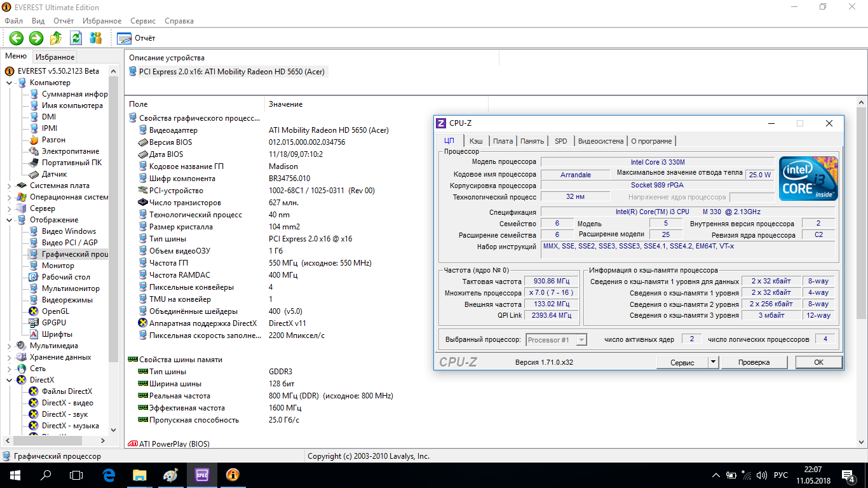Collapse the Отображение tree node

[10, 220]
